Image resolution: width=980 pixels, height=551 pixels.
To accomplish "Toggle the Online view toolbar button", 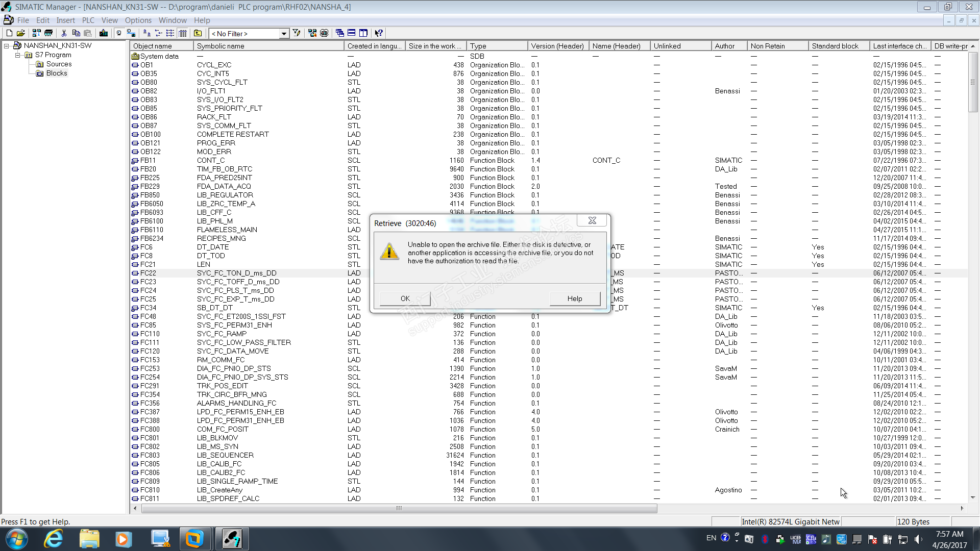I will [131, 33].
